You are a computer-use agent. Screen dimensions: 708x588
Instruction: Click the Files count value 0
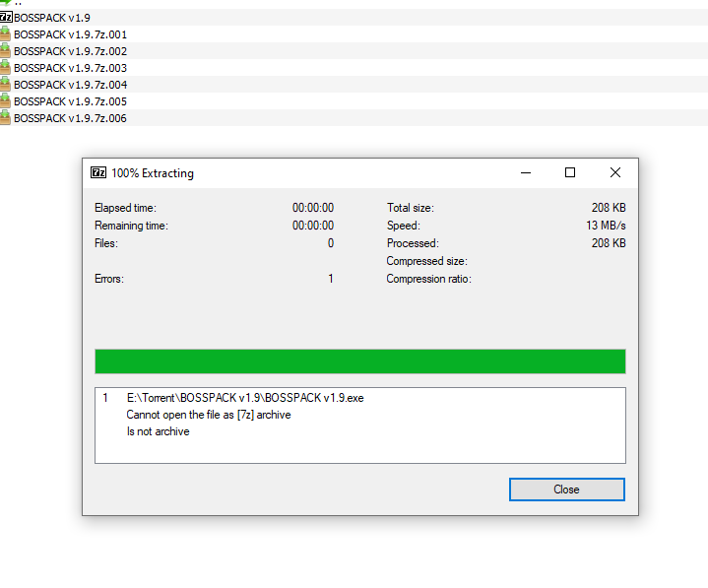[x=331, y=243]
